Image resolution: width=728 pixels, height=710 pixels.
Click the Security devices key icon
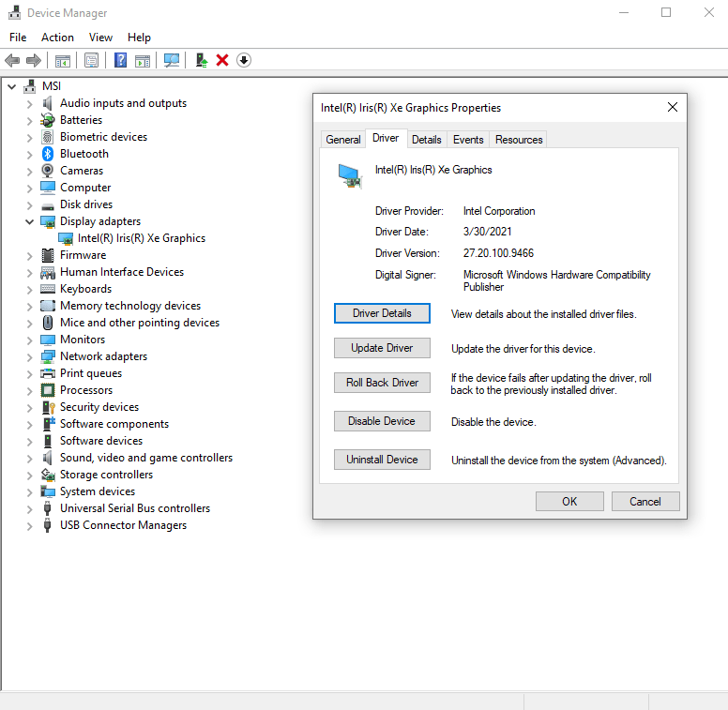[48, 407]
